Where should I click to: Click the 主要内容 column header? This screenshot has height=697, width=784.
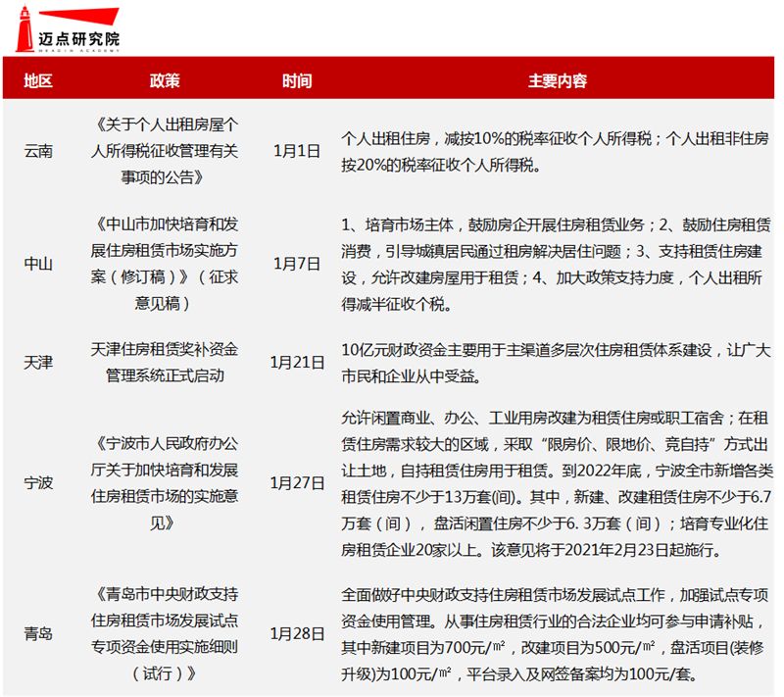pos(559,80)
